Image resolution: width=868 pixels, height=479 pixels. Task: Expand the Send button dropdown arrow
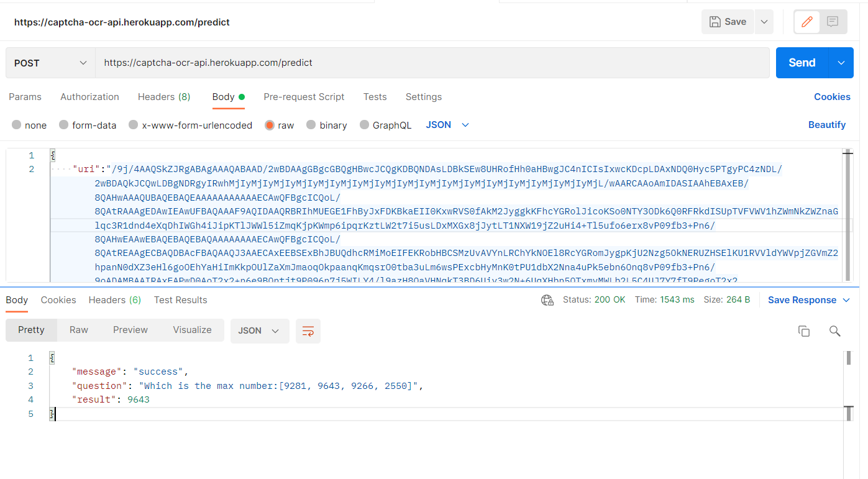pyautogui.click(x=841, y=63)
